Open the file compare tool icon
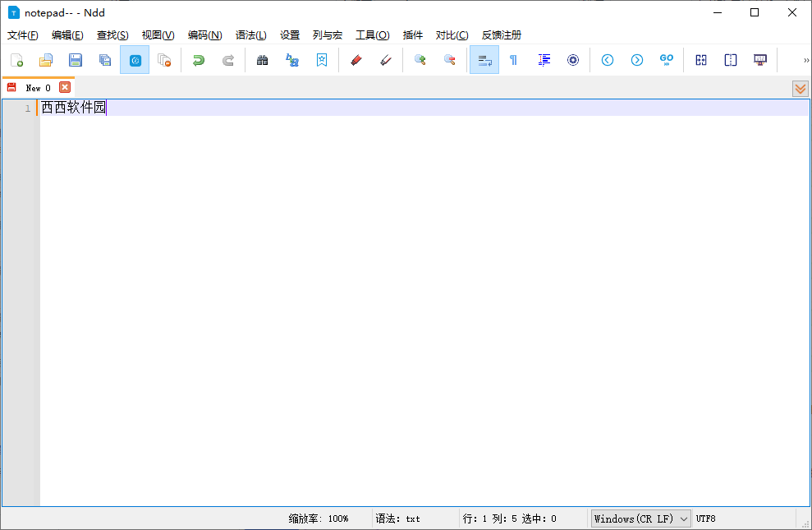This screenshot has width=812, height=530. coord(701,60)
